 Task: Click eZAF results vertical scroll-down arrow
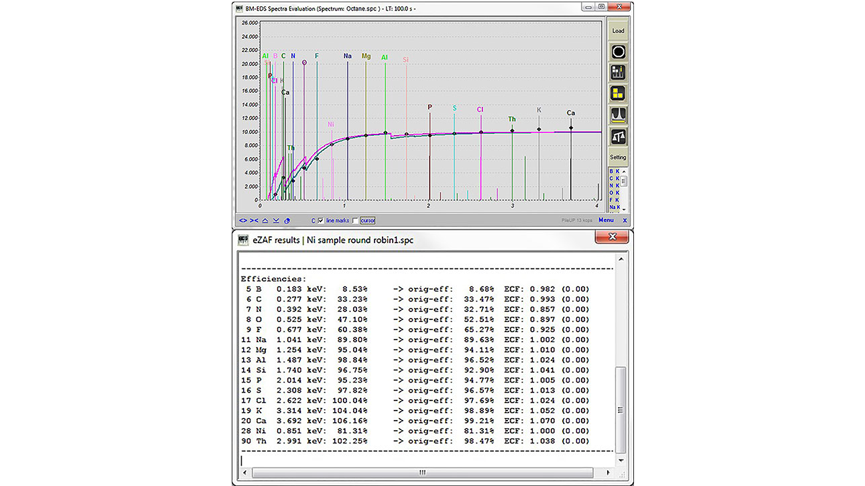coord(621,460)
